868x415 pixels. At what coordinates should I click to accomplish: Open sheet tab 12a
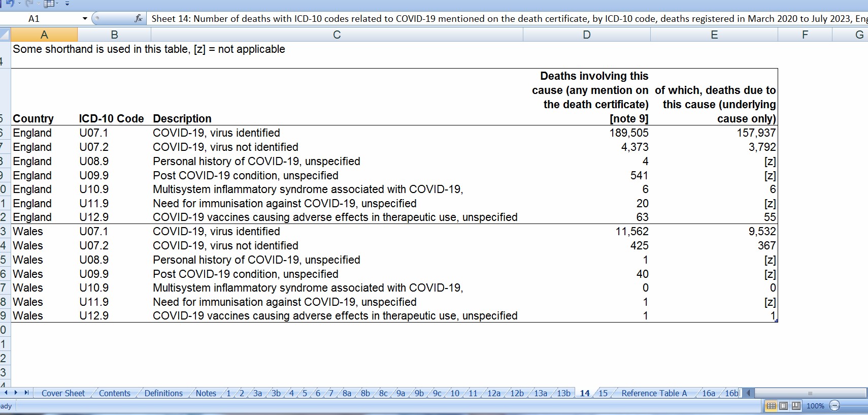click(x=494, y=393)
